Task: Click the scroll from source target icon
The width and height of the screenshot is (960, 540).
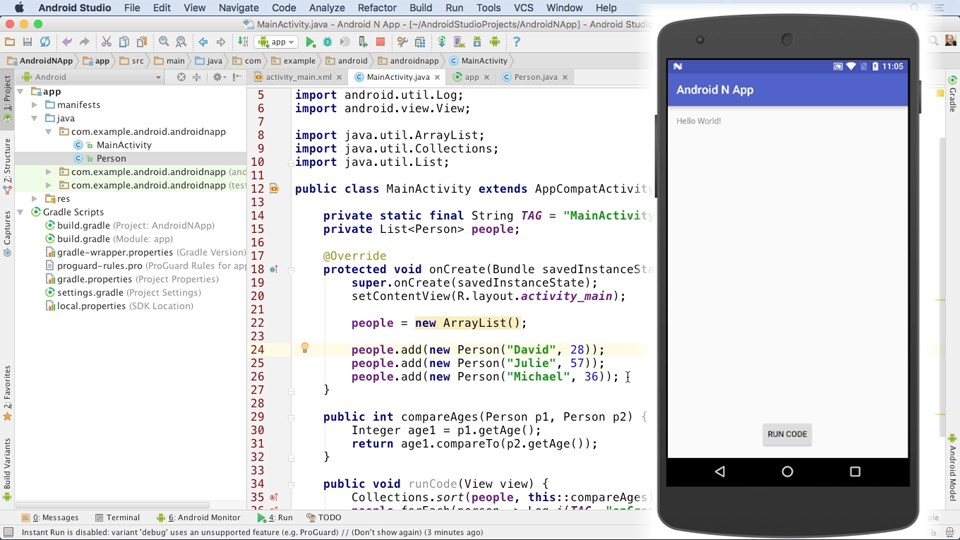Action: pos(181,77)
